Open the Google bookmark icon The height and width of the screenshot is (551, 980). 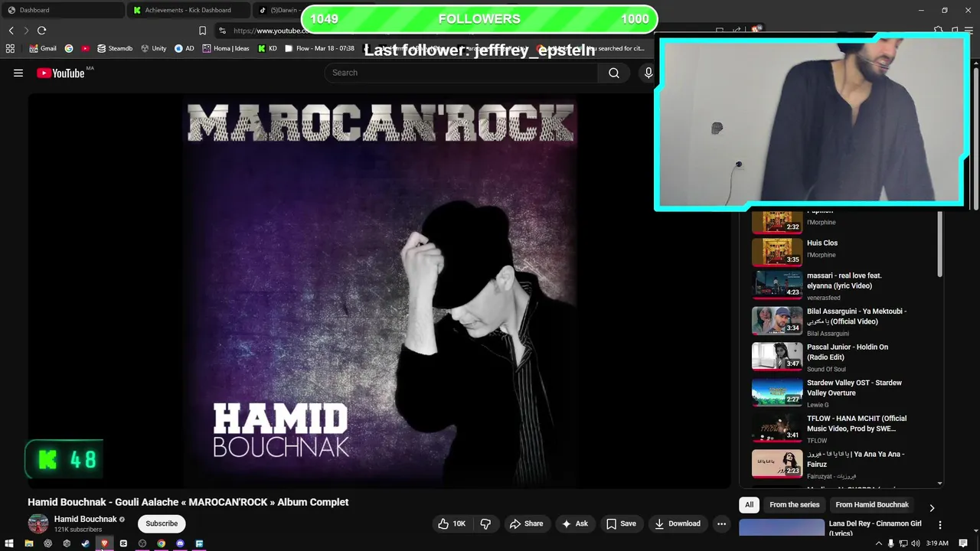[x=69, y=48]
